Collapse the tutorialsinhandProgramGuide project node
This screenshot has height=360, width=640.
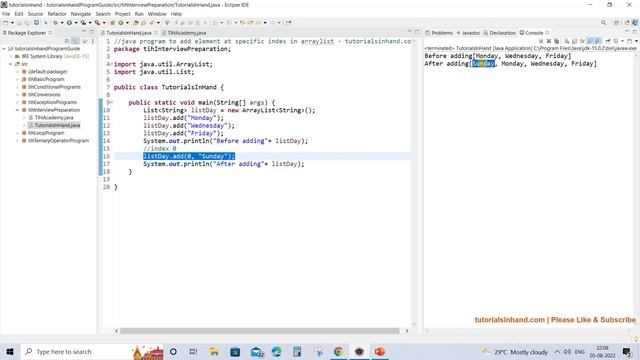(4, 49)
